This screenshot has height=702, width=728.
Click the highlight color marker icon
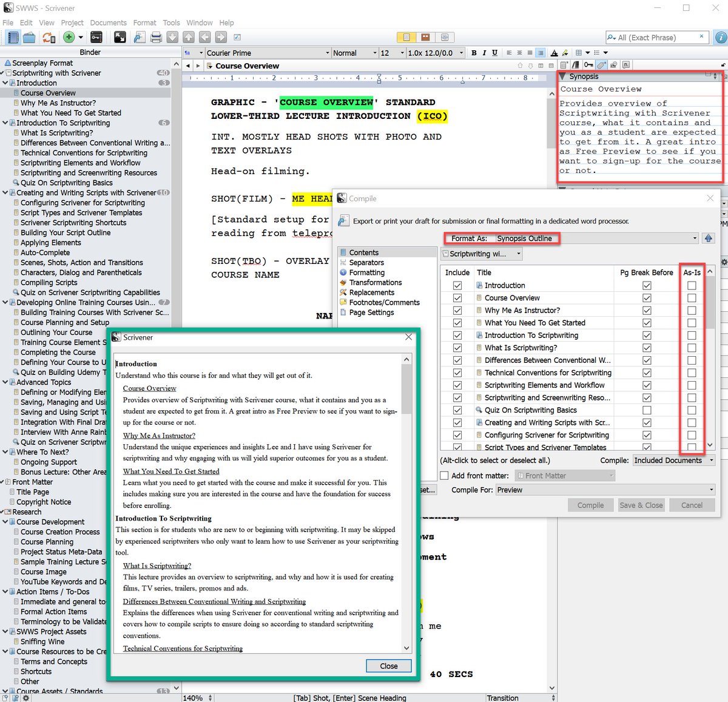click(565, 53)
